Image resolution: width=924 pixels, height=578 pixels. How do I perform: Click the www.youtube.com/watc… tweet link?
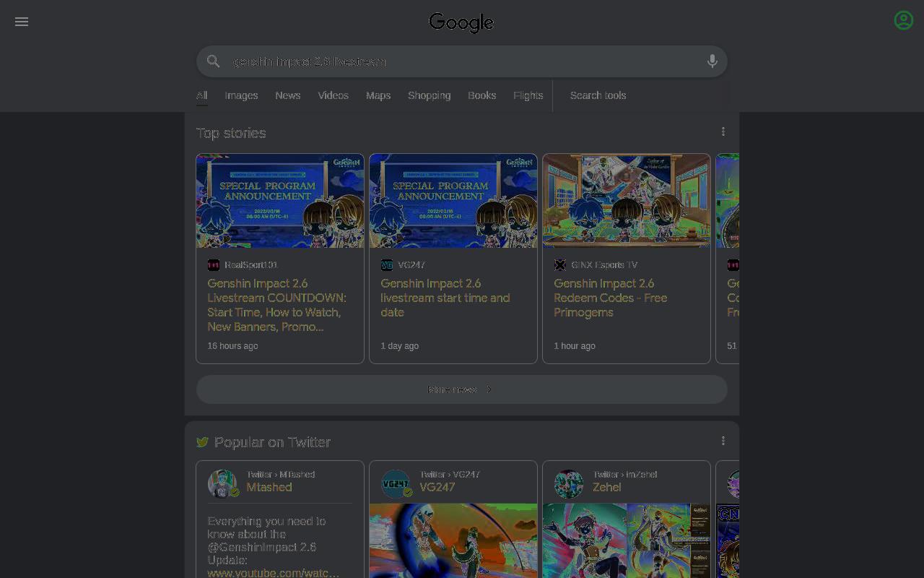pyautogui.click(x=273, y=573)
